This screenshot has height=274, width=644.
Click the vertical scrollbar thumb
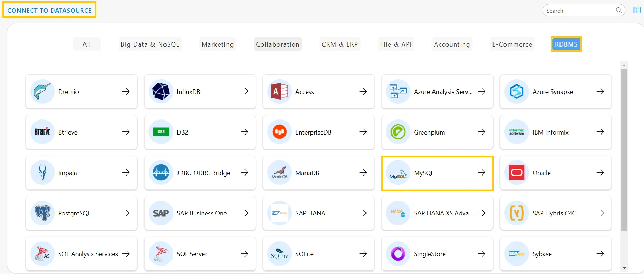[x=624, y=150]
